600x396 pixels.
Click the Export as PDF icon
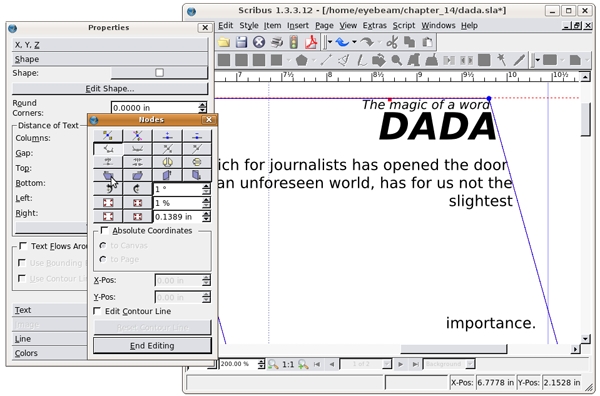coord(311,42)
